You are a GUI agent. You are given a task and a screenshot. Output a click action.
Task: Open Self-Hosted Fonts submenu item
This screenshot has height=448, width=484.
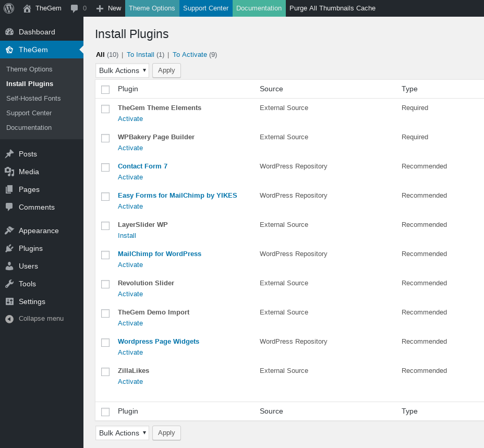pos(33,98)
